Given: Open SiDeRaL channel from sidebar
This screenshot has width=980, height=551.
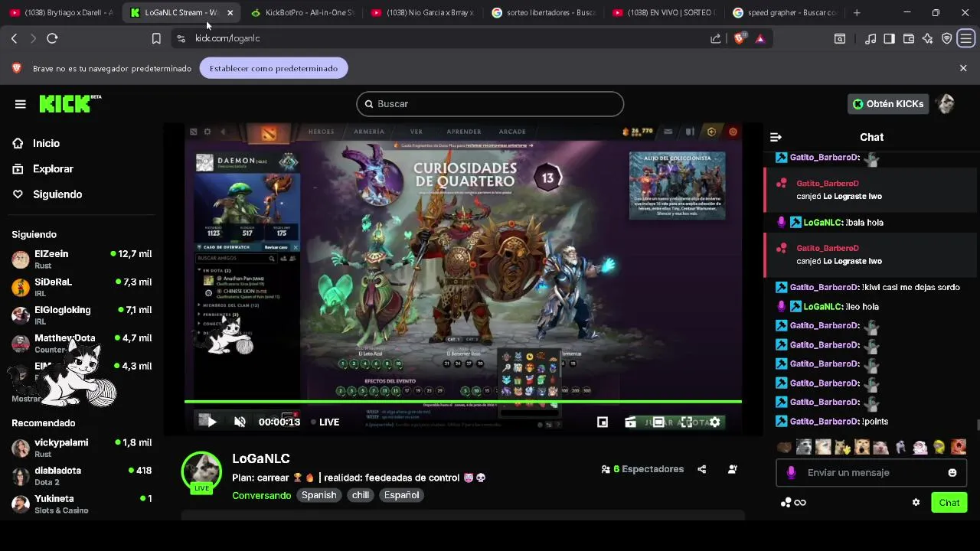Looking at the screenshot, I should pos(81,288).
